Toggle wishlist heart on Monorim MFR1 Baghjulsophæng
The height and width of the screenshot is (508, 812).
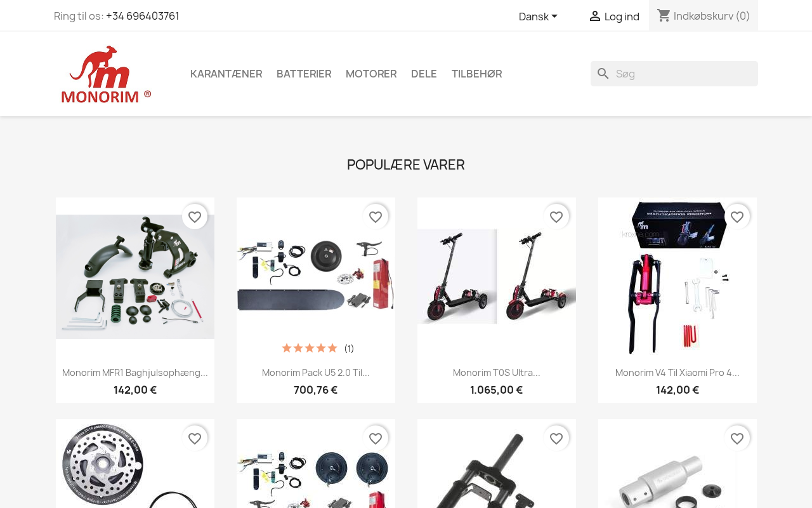pos(195,217)
